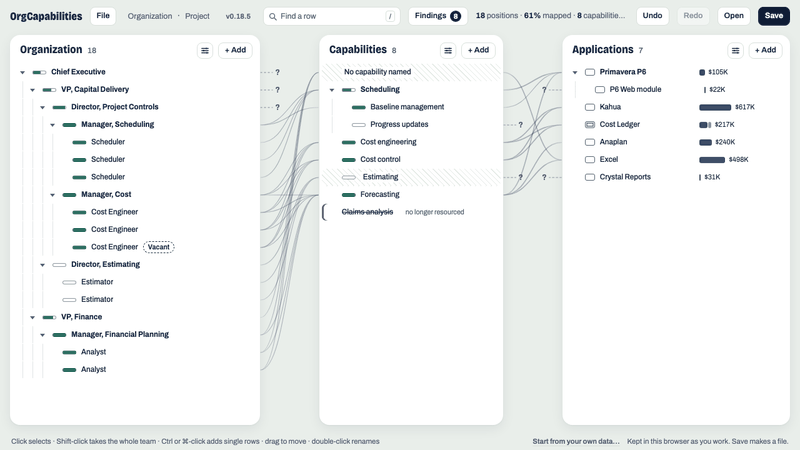Click the no longer resourced note
The width and height of the screenshot is (800, 450).
[x=435, y=212]
